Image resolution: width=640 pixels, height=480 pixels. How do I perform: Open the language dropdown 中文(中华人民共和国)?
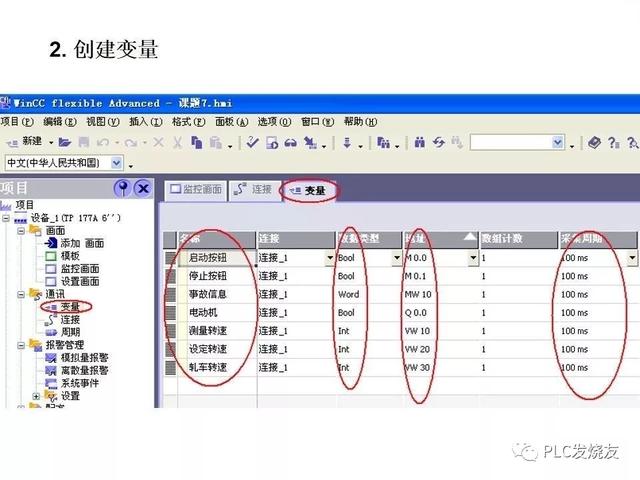(x=118, y=163)
